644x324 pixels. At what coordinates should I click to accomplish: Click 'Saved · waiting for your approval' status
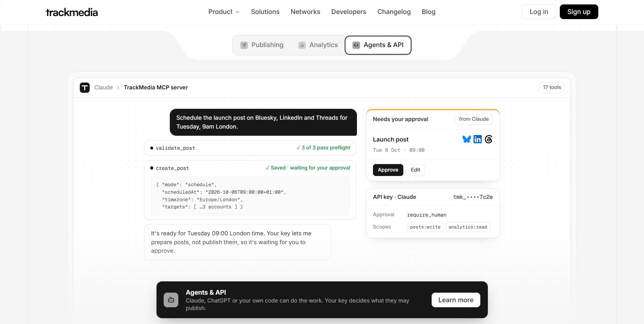(308, 168)
